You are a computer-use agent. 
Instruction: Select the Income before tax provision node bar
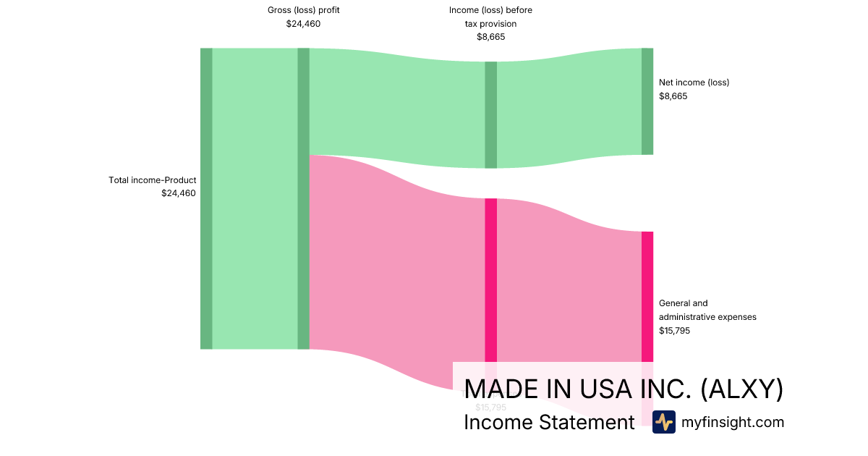coord(490,114)
